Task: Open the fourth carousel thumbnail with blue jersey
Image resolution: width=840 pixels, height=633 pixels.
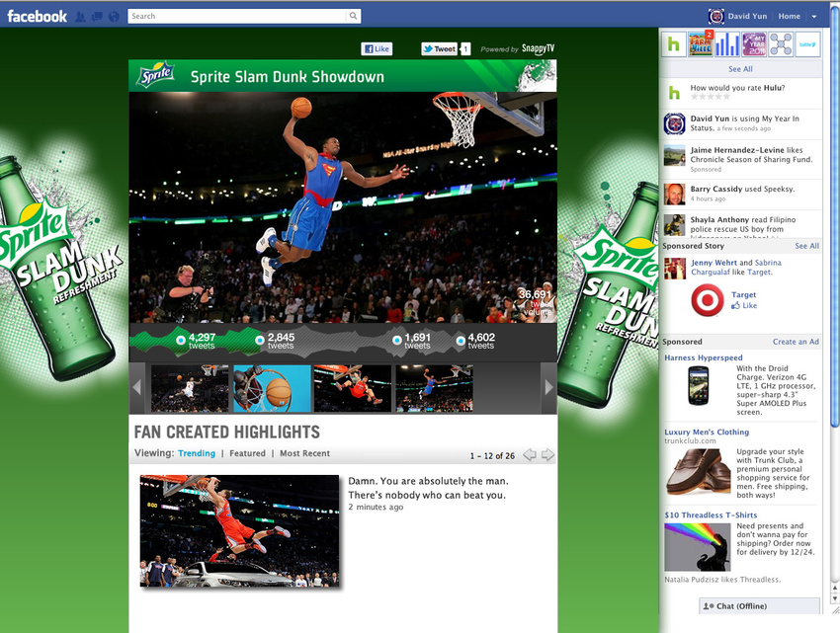Action: click(x=435, y=388)
